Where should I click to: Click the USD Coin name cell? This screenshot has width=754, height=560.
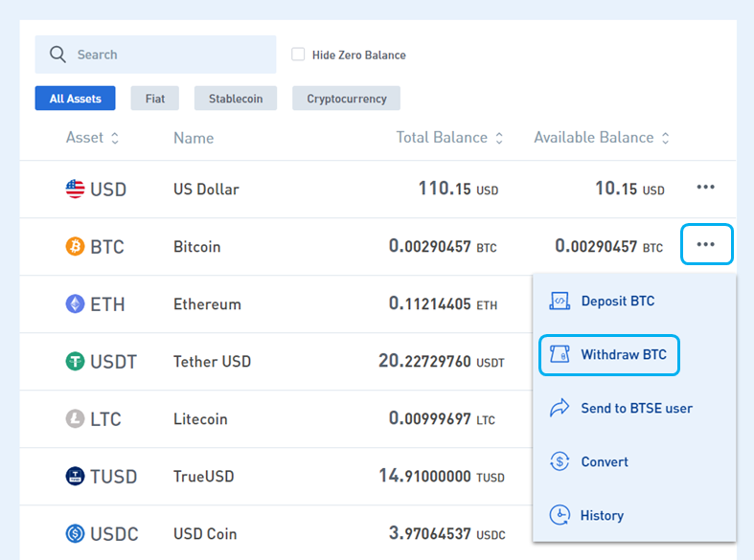tap(205, 534)
